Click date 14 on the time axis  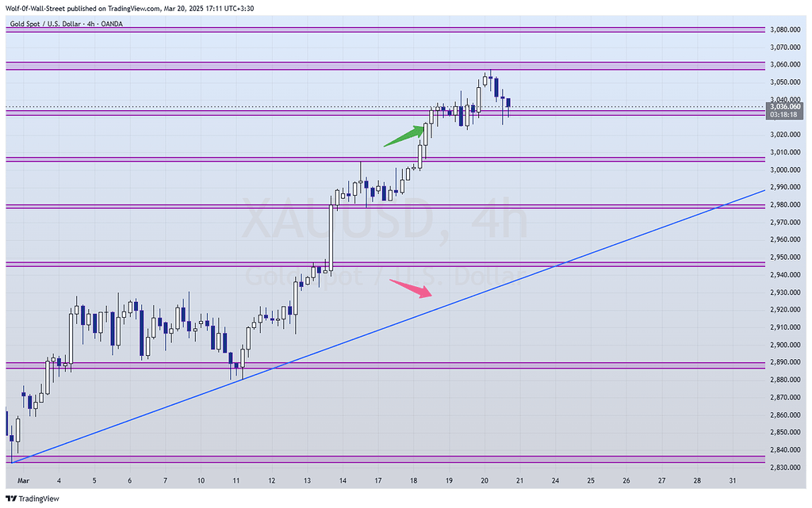(x=343, y=481)
